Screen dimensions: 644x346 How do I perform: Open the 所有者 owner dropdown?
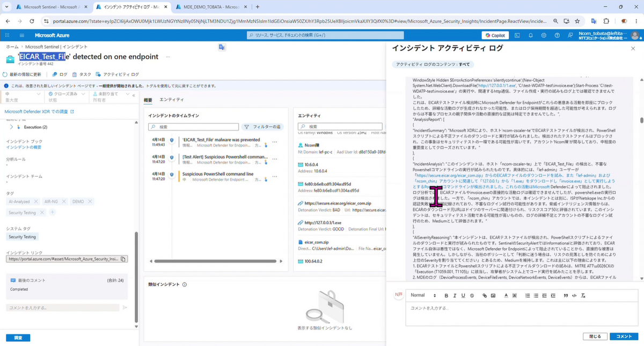point(109,97)
